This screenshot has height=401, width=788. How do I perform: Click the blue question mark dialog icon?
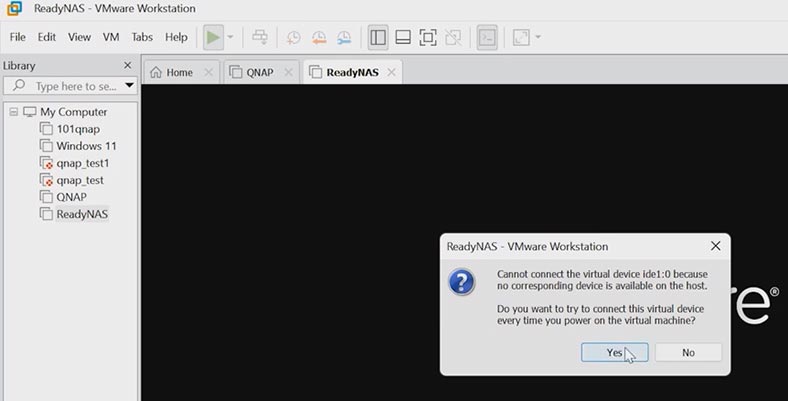[461, 282]
